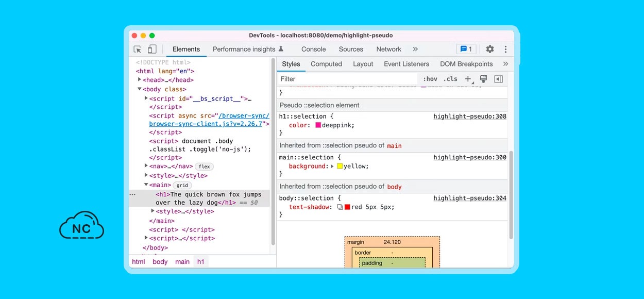Open the Sources tab
644x299 pixels.
(351, 49)
